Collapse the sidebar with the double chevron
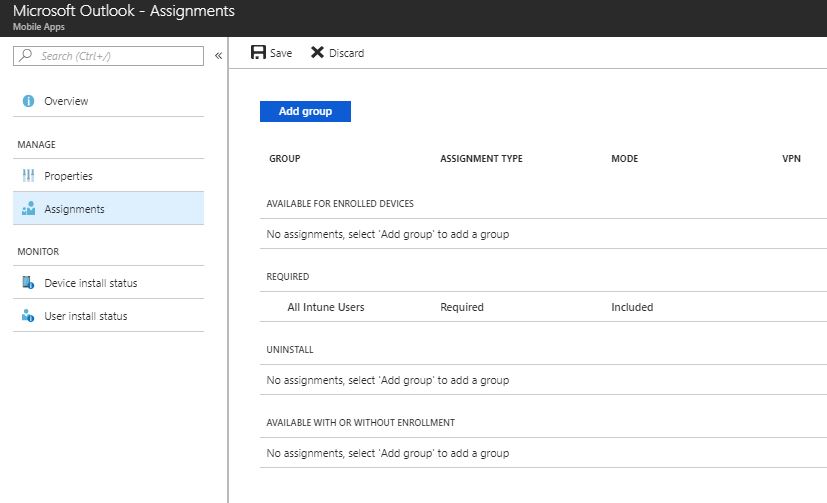The width and height of the screenshot is (827, 503). 218,55
